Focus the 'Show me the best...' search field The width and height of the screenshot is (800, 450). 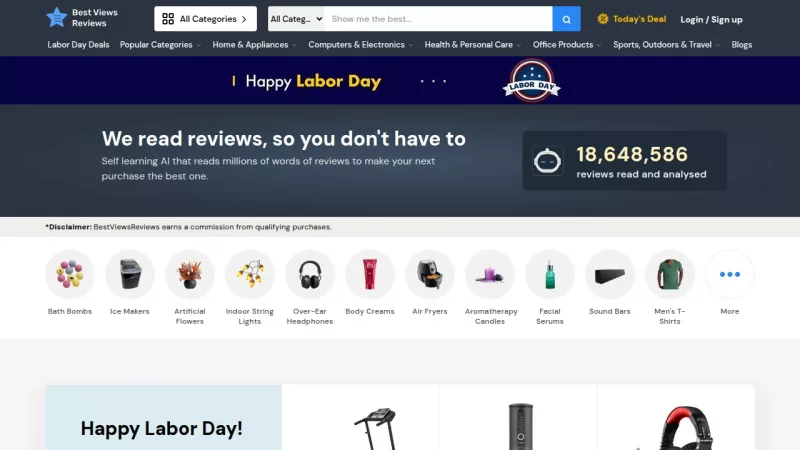[438, 19]
